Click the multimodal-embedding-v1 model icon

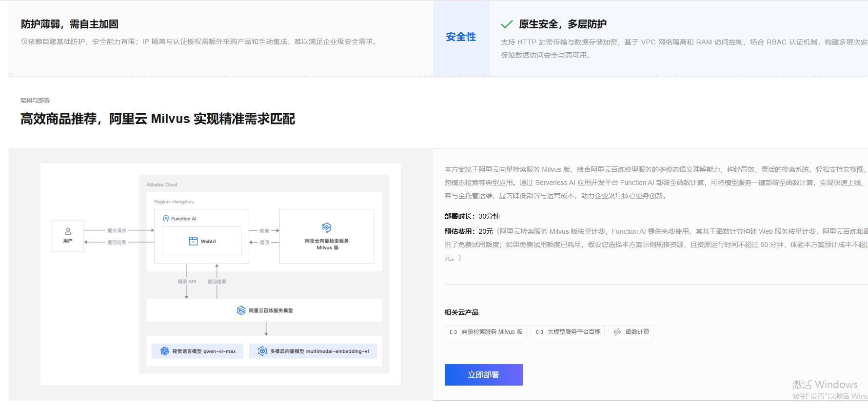(x=262, y=351)
